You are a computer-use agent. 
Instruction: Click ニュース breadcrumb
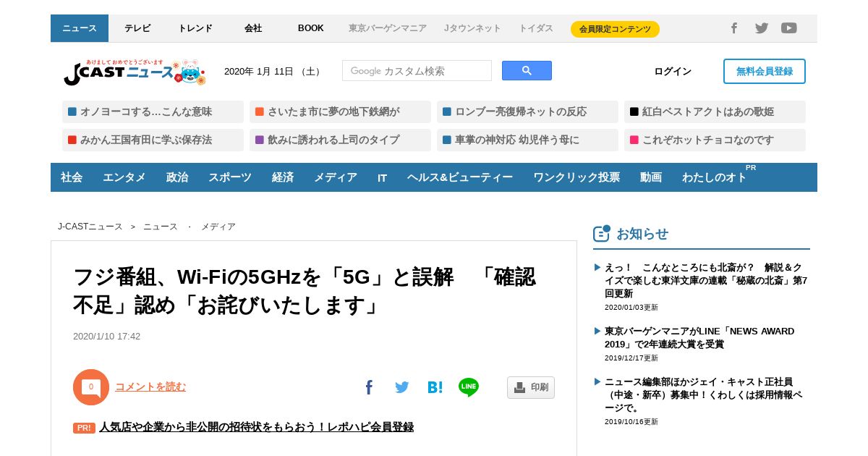(x=161, y=227)
